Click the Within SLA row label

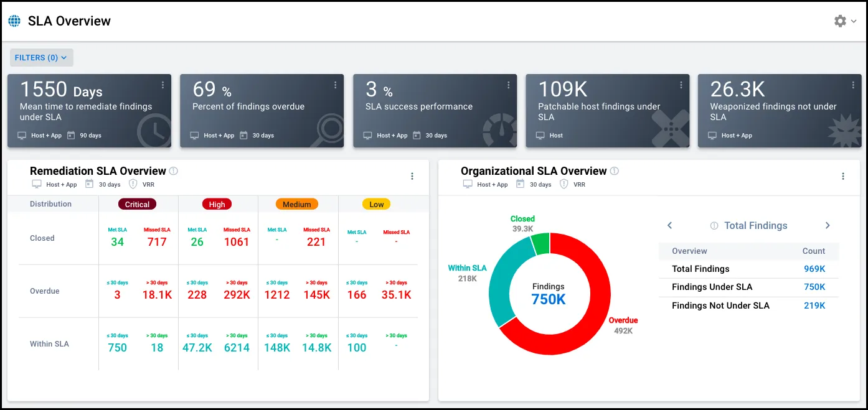click(x=49, y=344)
